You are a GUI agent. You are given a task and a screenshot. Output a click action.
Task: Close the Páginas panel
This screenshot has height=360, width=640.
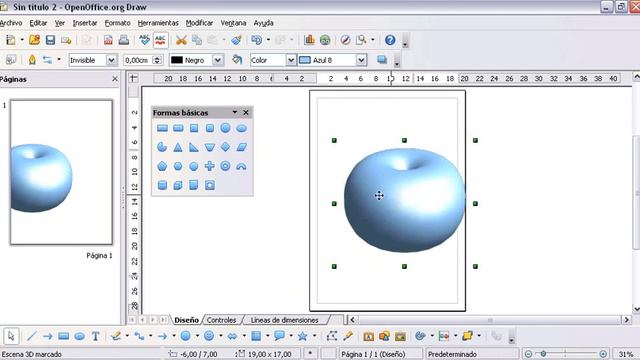pyautogui.click(x=115, y=79)
